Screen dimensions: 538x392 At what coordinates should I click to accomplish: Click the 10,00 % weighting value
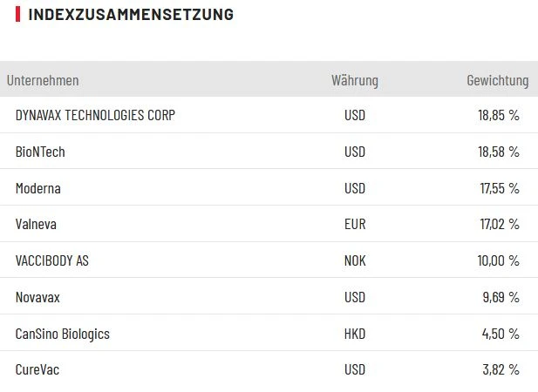[498, 260]
